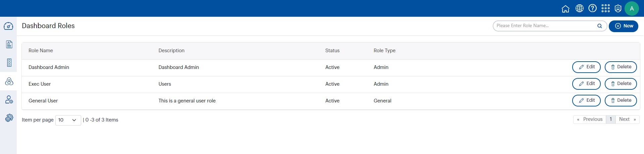
Task: Open the green user avatar A
Action: (x=632, y=8)
